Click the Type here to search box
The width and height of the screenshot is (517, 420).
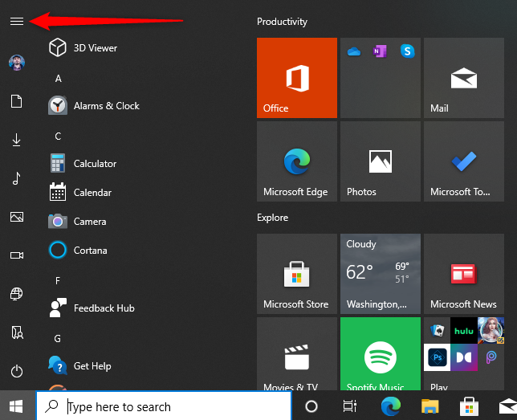click(x=164, y=406)
